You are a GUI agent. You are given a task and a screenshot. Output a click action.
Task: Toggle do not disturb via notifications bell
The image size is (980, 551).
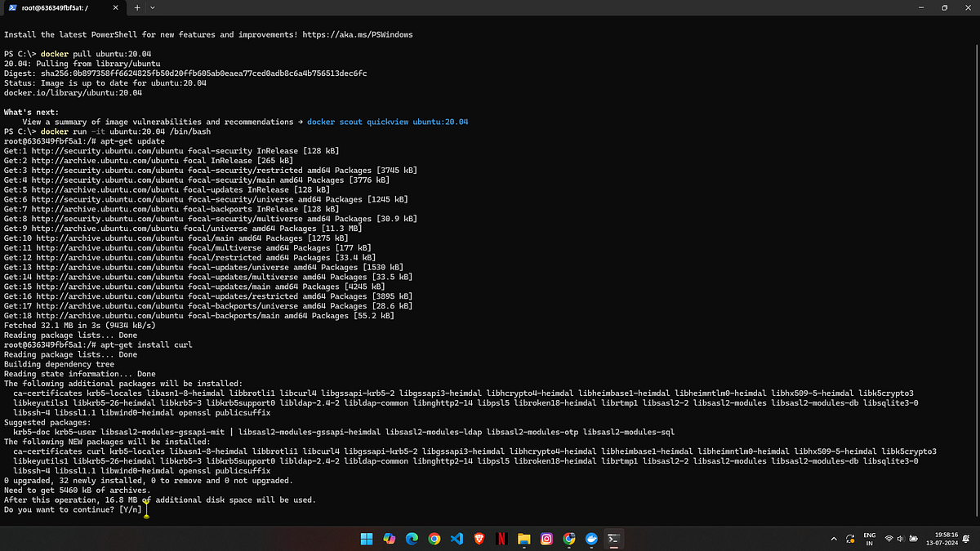[x=965, y=539]
